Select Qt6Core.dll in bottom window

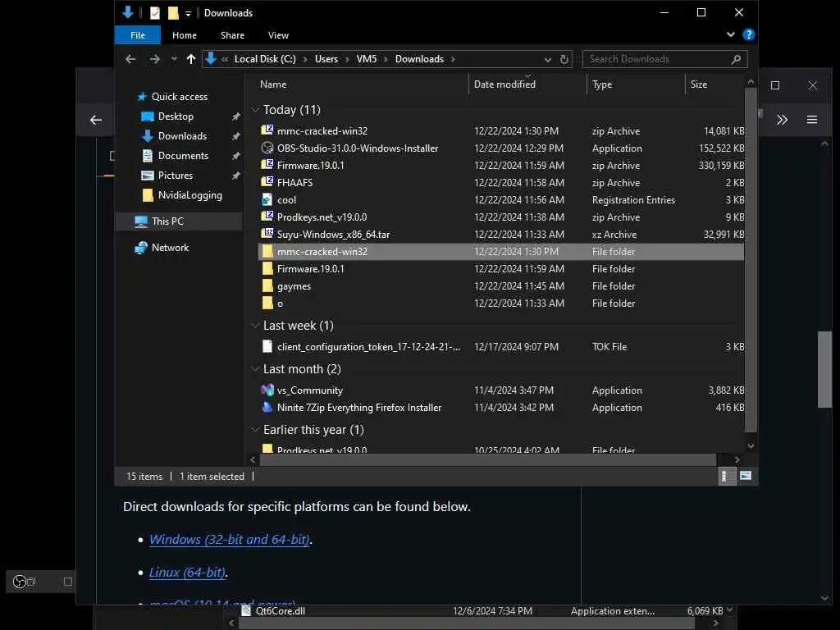click(x=281, y=611)
